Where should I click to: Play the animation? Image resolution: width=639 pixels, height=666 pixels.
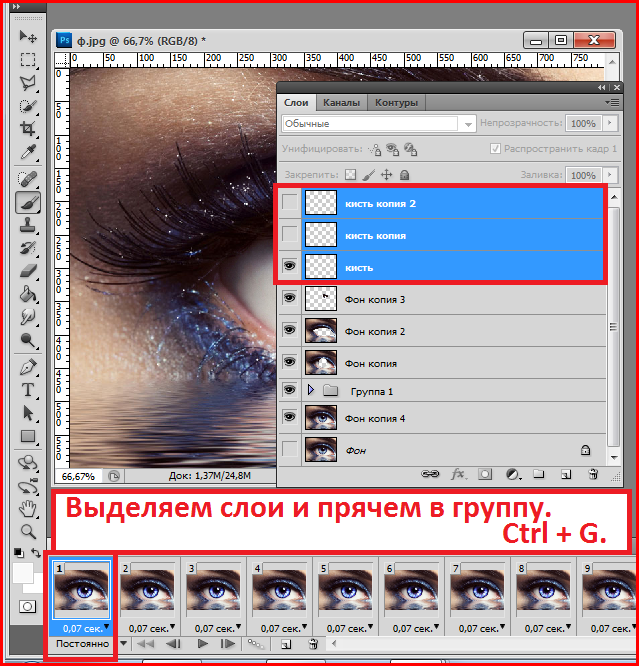point(203,644)
